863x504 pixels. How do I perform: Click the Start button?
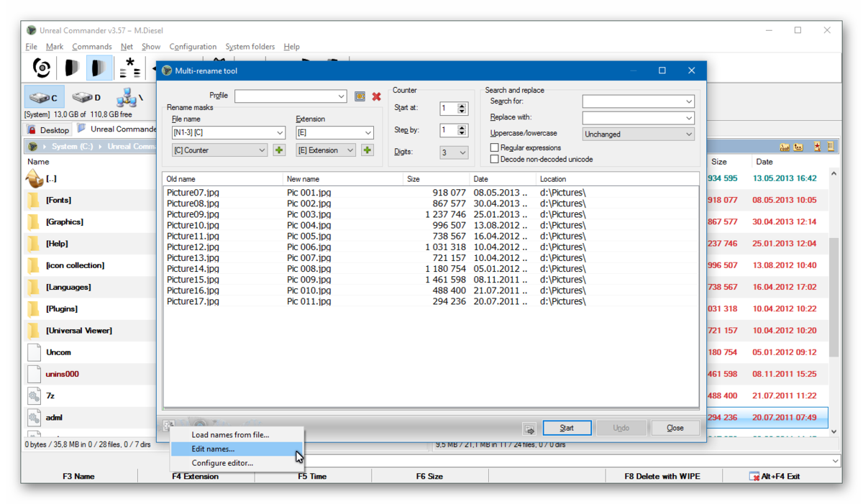click(x=567, y=428)
